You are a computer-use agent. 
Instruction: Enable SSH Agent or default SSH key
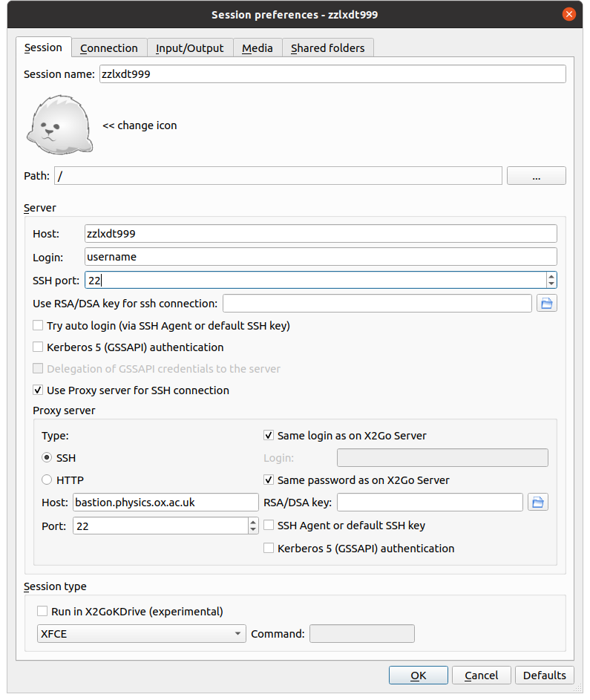(x=269, y=525)
